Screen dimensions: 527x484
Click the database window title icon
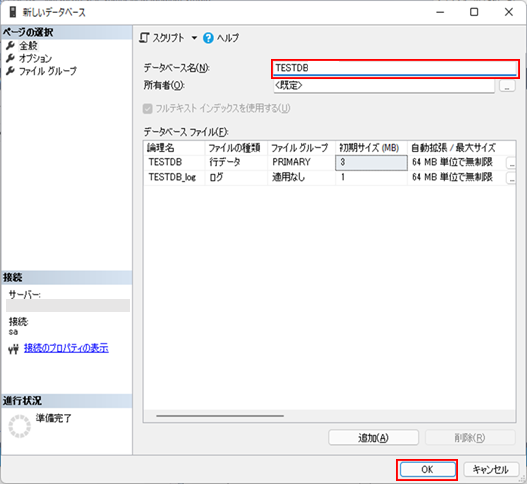point(13,12)
